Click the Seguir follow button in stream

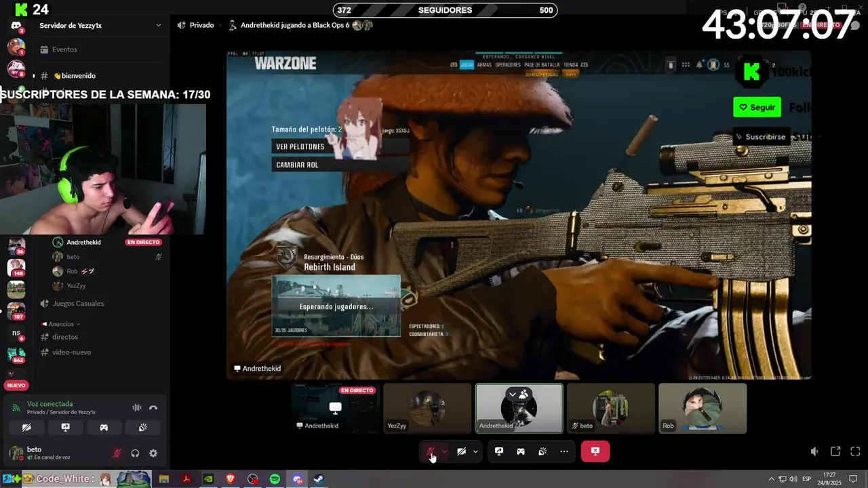(757, 107)
